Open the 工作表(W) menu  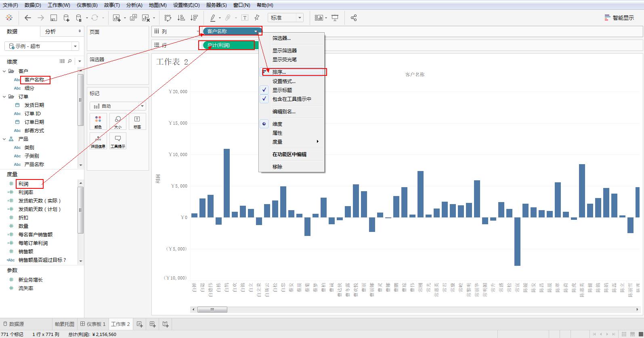coord(59,5)
